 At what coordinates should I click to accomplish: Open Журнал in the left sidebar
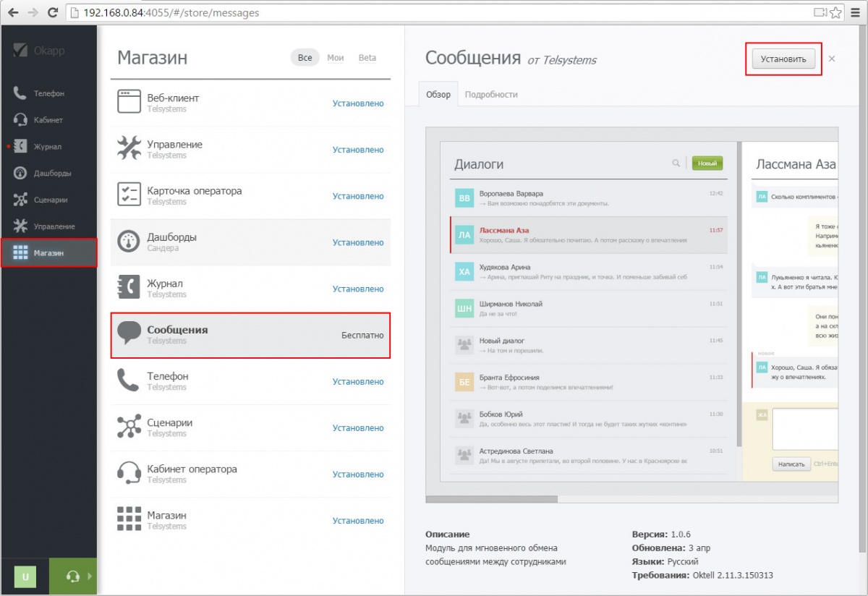click(x=48, y=147)
